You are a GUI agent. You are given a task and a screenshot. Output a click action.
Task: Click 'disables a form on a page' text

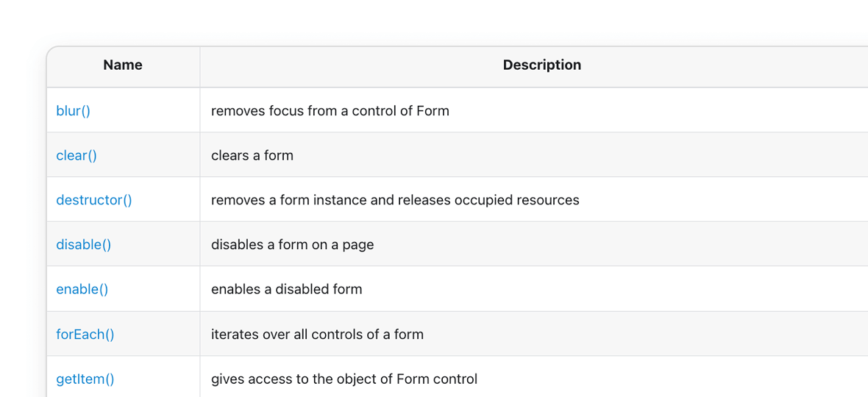[292, 245]
